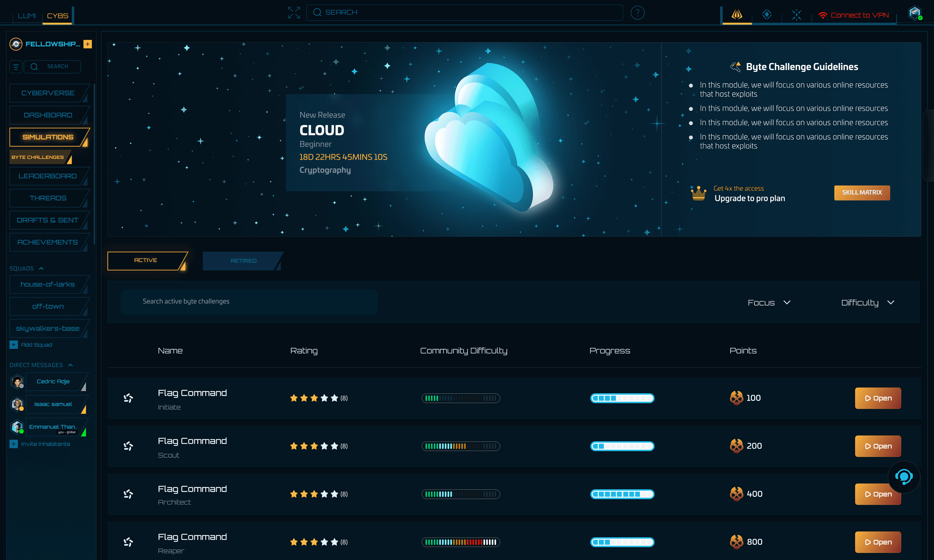Click the sidebar hamburger menu icon
934x560 pixels.
(16, 67)
